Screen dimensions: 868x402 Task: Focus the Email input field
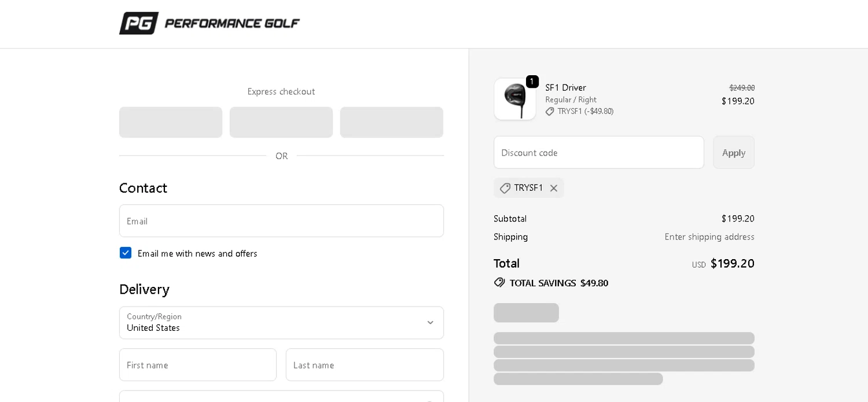tap(281, 221)
